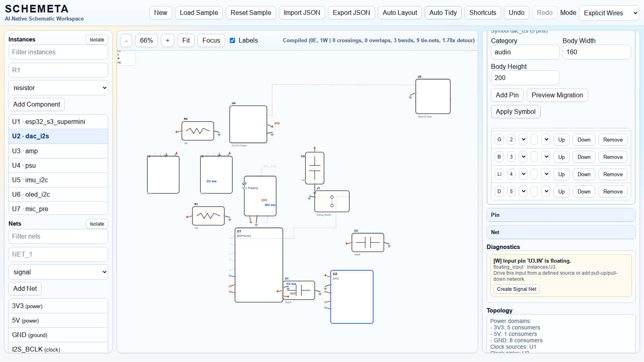
Task: Click the zoom out minus button
Action: click(x=126, y=41)
